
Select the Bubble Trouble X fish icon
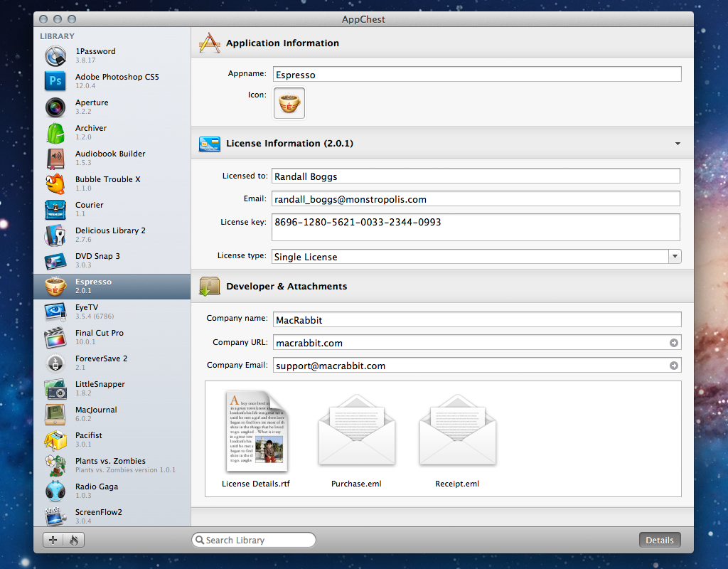pos(55,184)
